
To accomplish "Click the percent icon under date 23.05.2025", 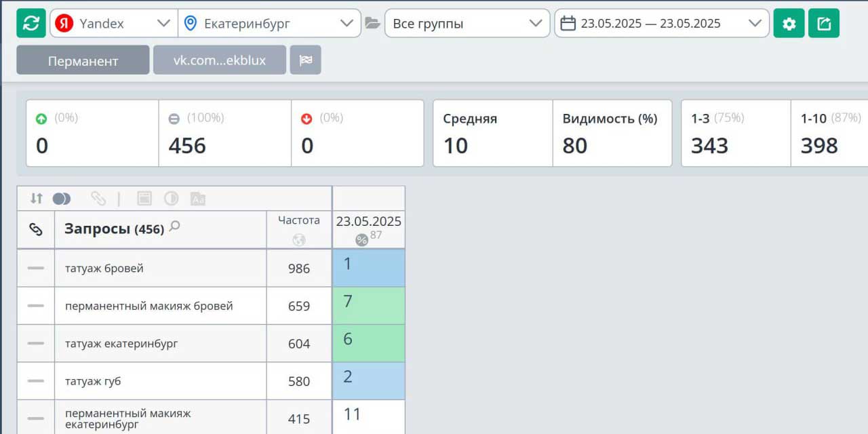I will [x=361, y=239].
